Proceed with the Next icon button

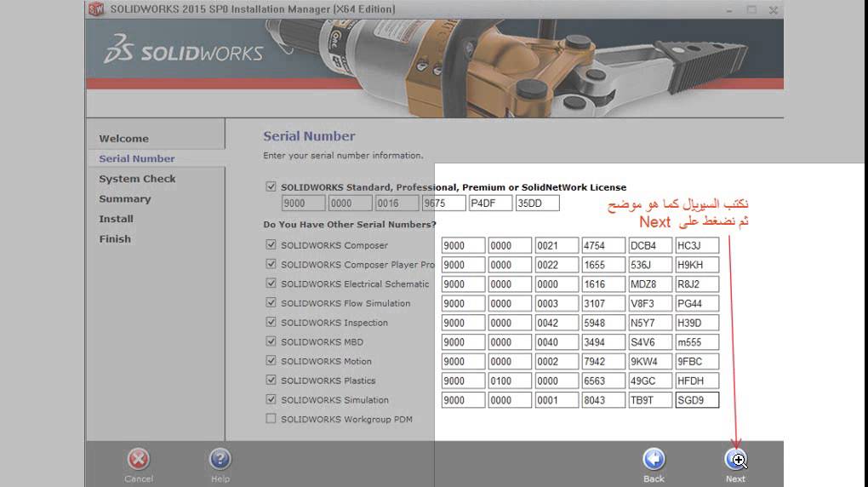[x=736, y=459]
